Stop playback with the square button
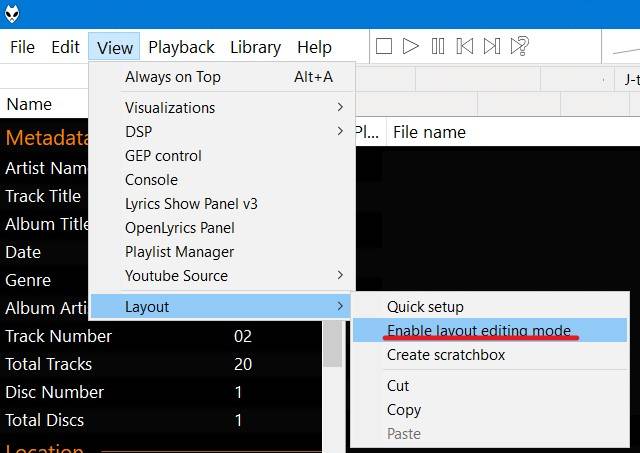This screenshot has width=640, height=453. pyautogui.click(x=384, y=46)
